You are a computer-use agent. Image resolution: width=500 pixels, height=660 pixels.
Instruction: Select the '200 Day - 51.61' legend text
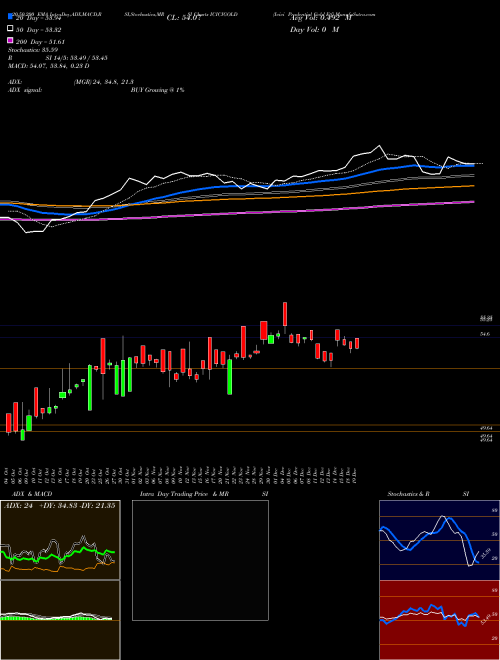point(40,42)
